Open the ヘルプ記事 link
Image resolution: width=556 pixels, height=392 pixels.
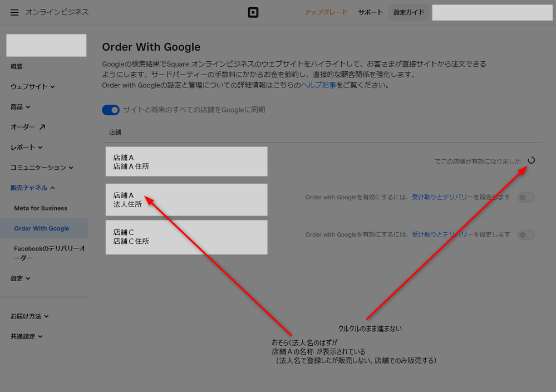click(318, 85)
